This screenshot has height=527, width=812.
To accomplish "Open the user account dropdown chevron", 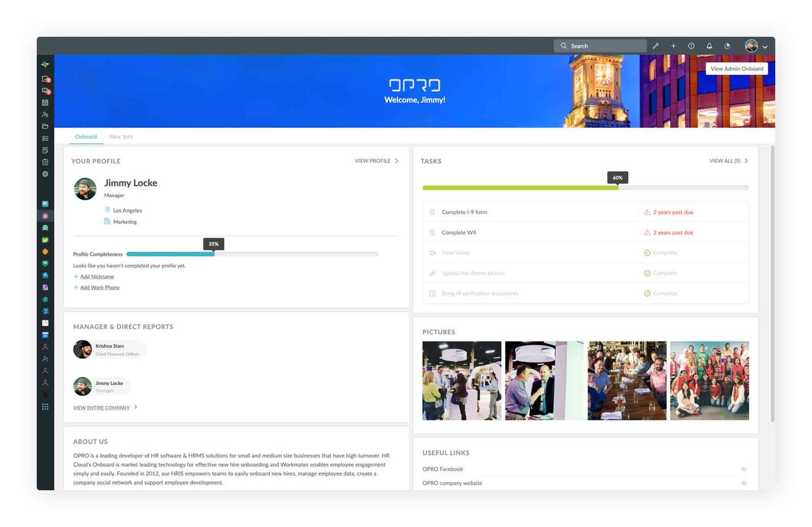I will pos(765,47).
